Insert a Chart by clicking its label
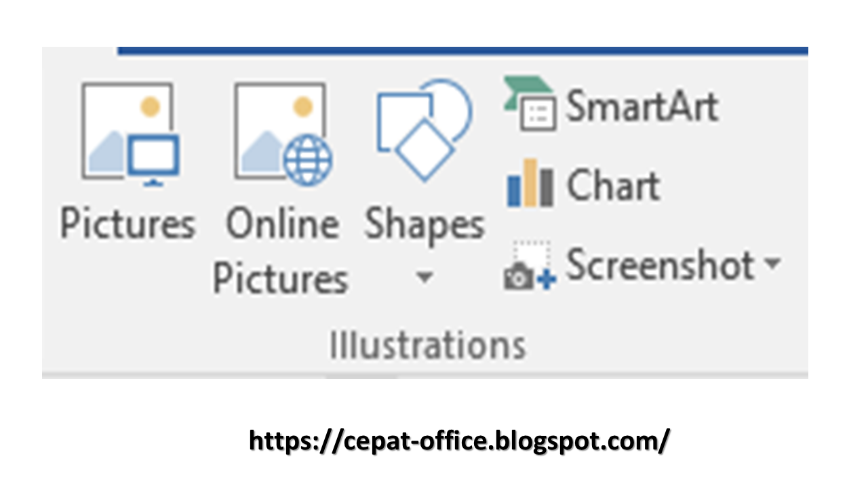This screenshot has width=868, height=488. (612, 184)
